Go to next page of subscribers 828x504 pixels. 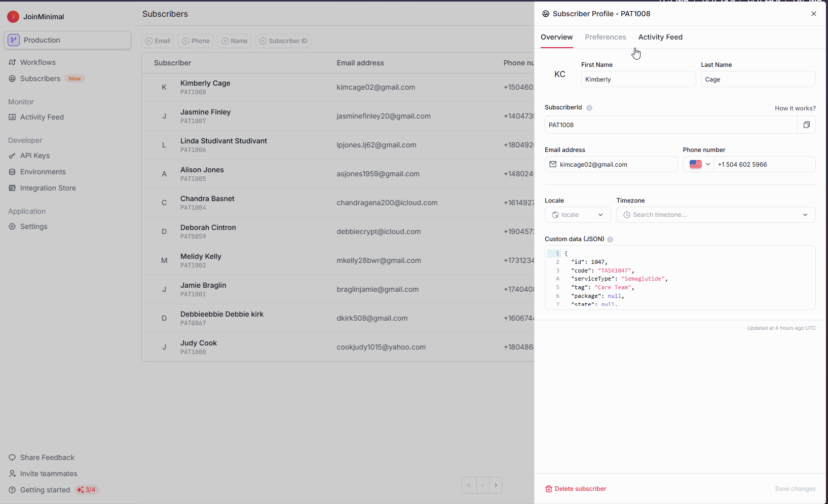point(496,485)
